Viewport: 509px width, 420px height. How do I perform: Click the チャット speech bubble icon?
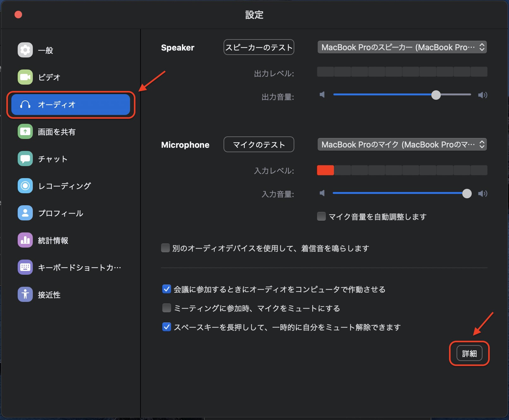(x=25, y=159)
